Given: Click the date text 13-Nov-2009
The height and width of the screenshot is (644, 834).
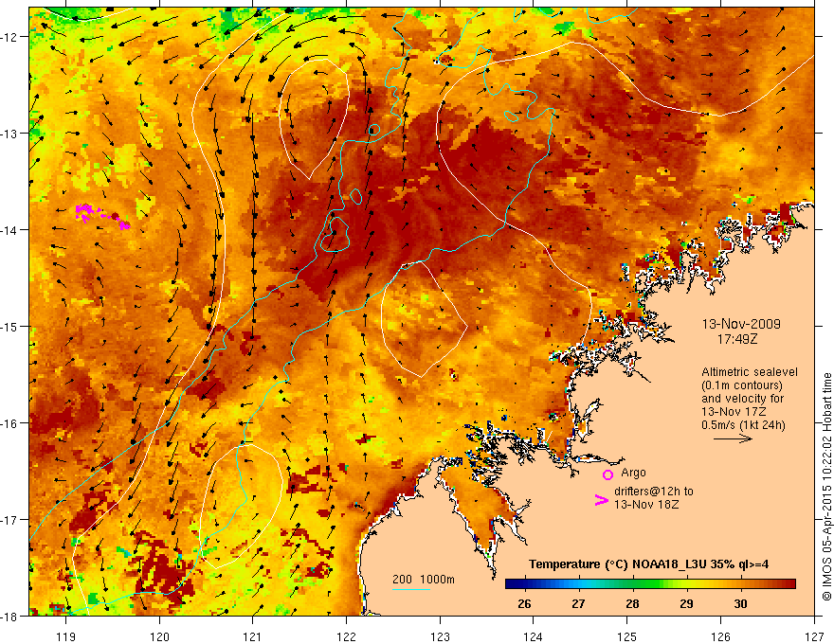Looking at the screenshot, I should [741, 324].
